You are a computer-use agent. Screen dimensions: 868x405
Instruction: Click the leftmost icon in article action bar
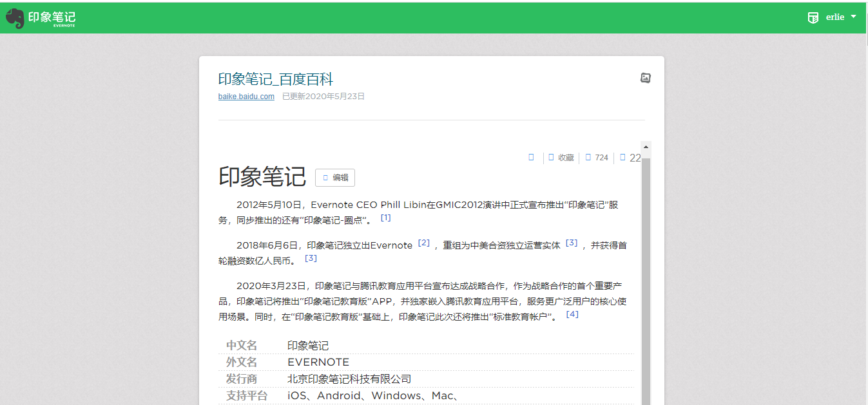coord(530,157)
